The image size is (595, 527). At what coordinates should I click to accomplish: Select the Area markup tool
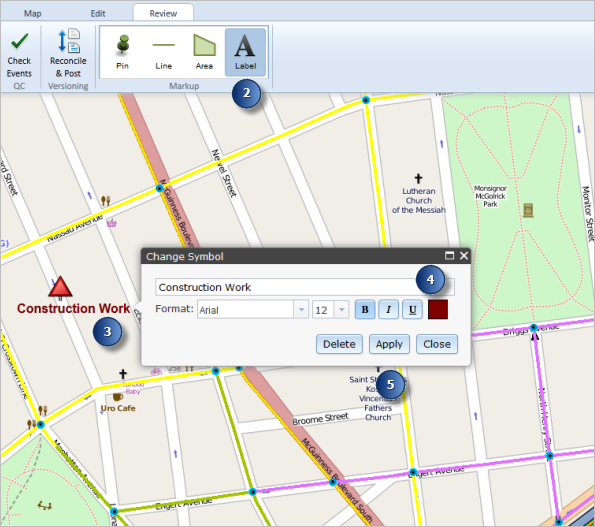204,52
